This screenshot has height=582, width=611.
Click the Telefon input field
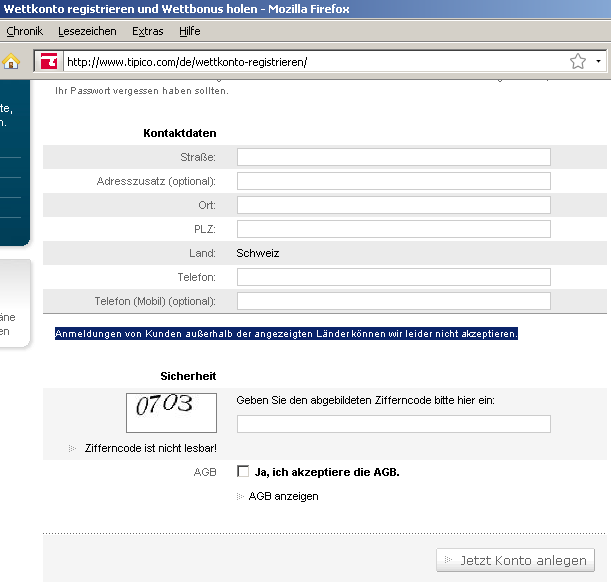(x=394, y=277)
